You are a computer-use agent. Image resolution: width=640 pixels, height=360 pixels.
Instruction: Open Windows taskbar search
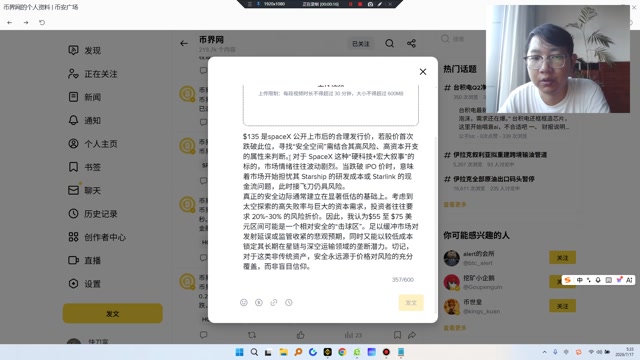point(254,352)
